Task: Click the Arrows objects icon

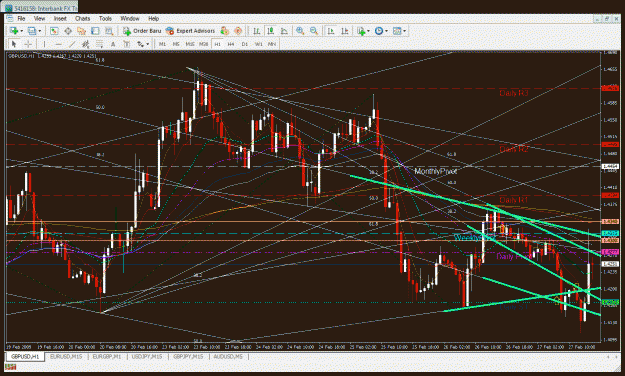Action: [x=140, y=44]
